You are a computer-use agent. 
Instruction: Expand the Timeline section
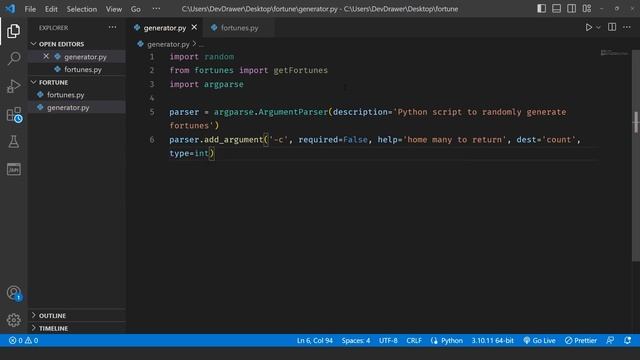point(76,328)
